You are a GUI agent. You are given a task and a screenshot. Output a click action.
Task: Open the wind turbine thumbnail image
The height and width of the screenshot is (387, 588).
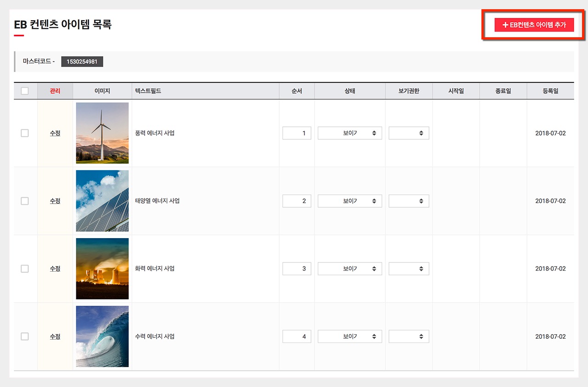(102, 133)
